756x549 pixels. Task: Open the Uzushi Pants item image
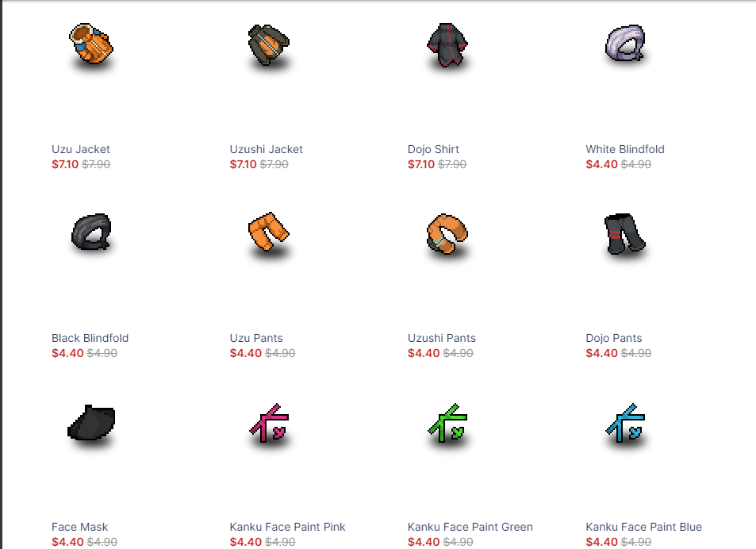[x=447, y=234]
